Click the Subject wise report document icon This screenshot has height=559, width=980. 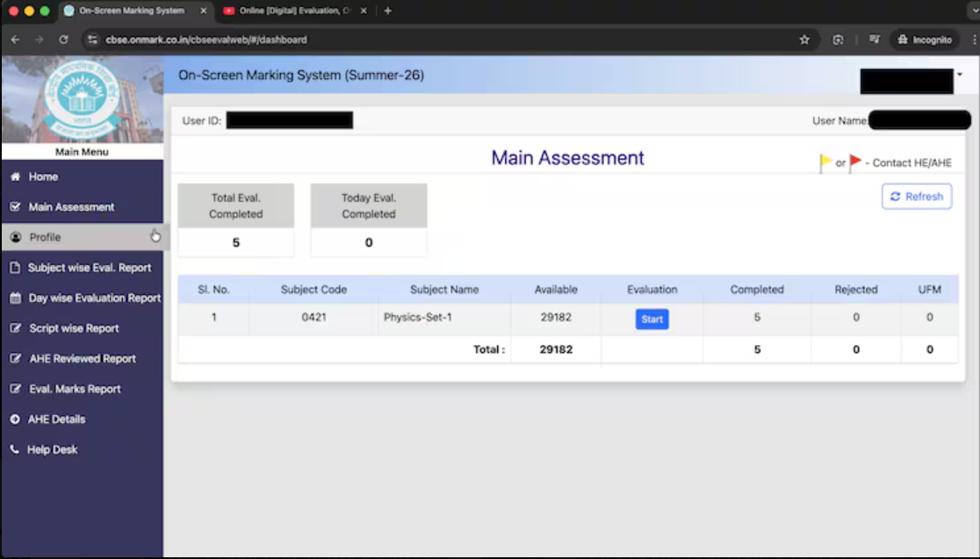tap(15, 268)
